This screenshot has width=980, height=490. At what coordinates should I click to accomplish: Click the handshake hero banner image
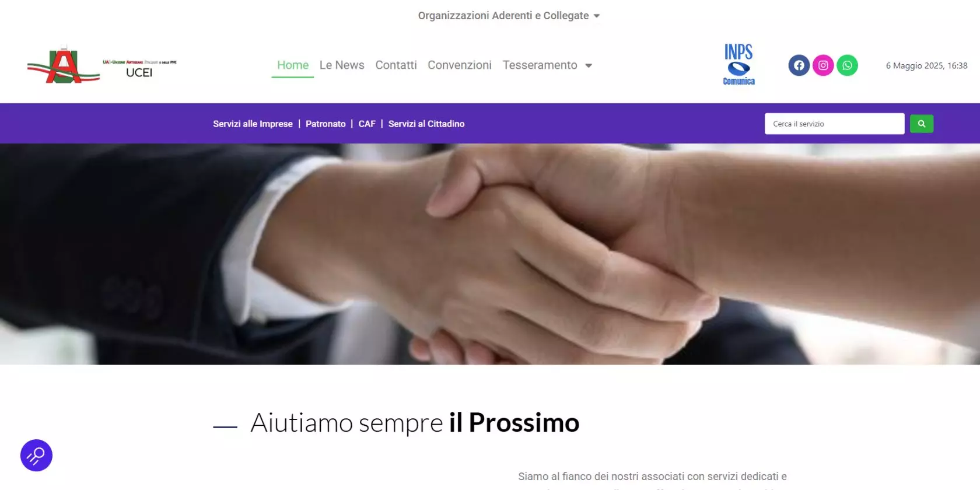point(490,254)
